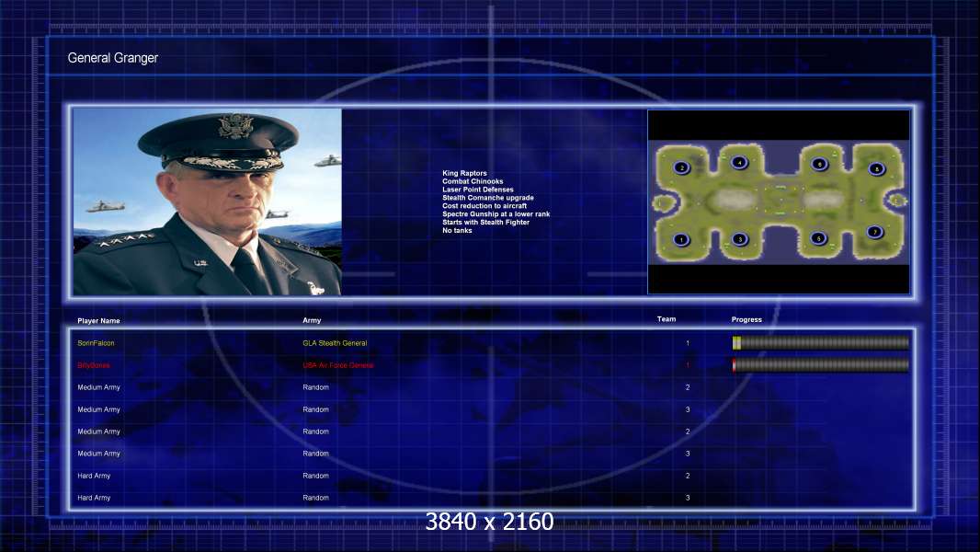
Task: Click the battlefield minimap preview
Action: tap(779, 201)
